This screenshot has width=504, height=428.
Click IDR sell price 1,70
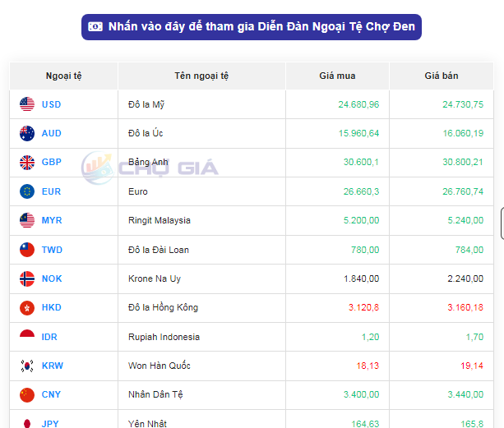click(474, 337)
